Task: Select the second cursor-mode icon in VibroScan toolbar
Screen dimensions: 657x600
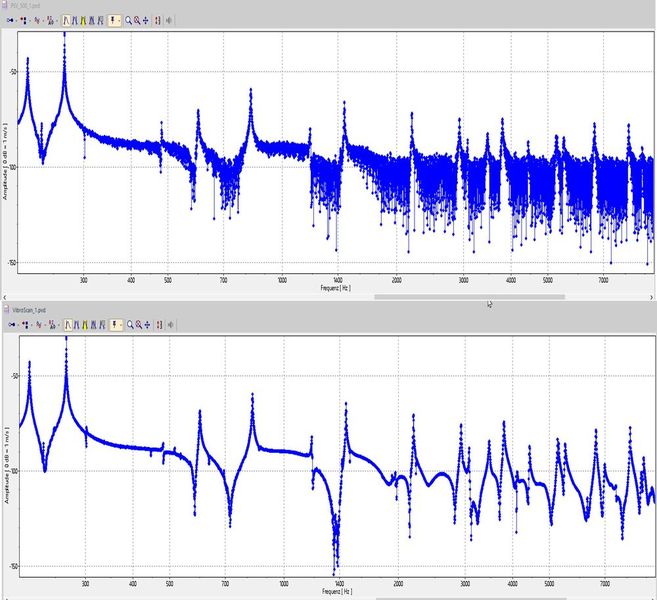Action: [77, 325]
